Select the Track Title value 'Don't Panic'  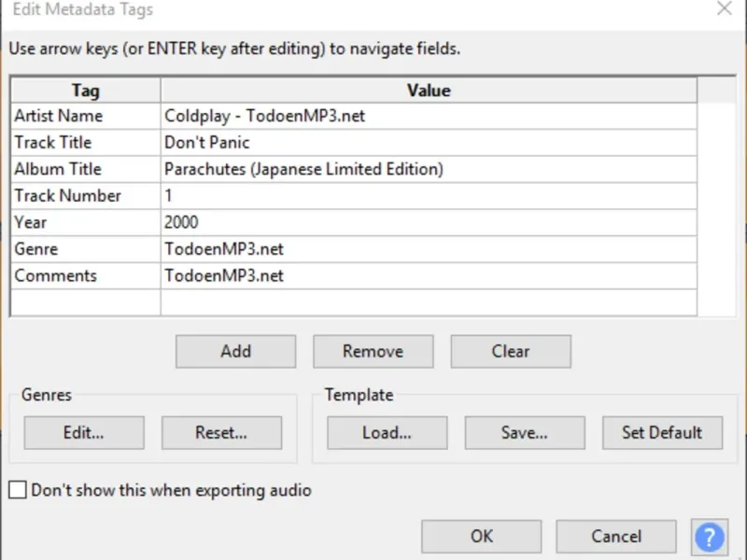[x=429, y=143]
